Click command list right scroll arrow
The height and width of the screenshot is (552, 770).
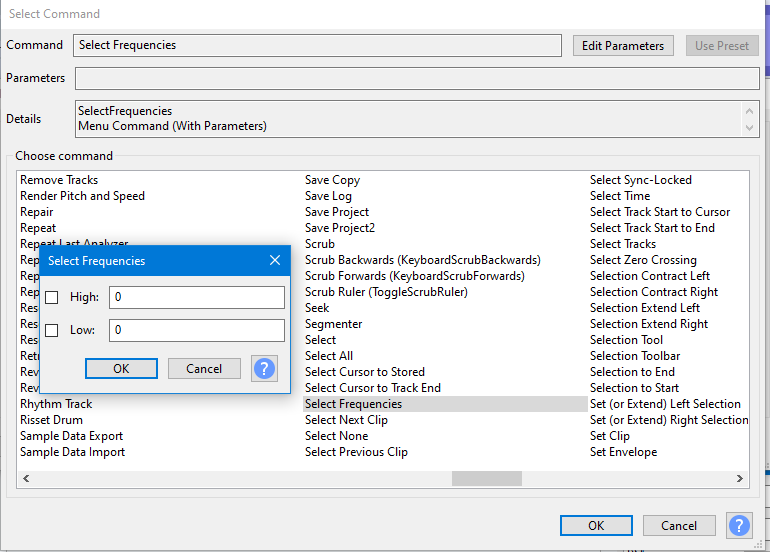tap(740, 478)
